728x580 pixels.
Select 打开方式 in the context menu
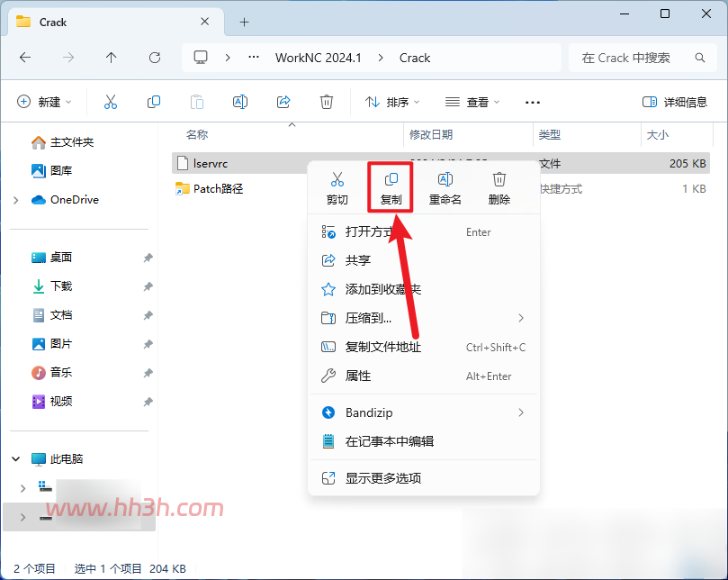(424, 231)
